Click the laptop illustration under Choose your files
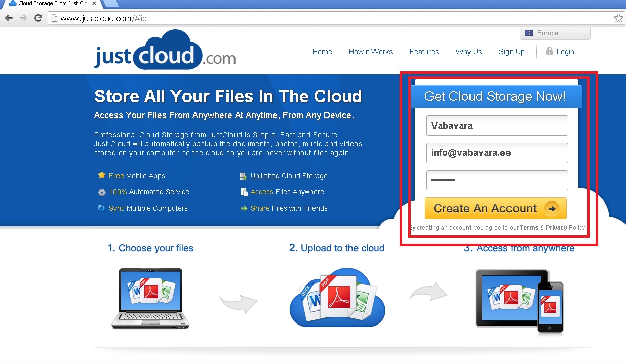The width and height of the screenshot is (626, 364). pos(150,299)
